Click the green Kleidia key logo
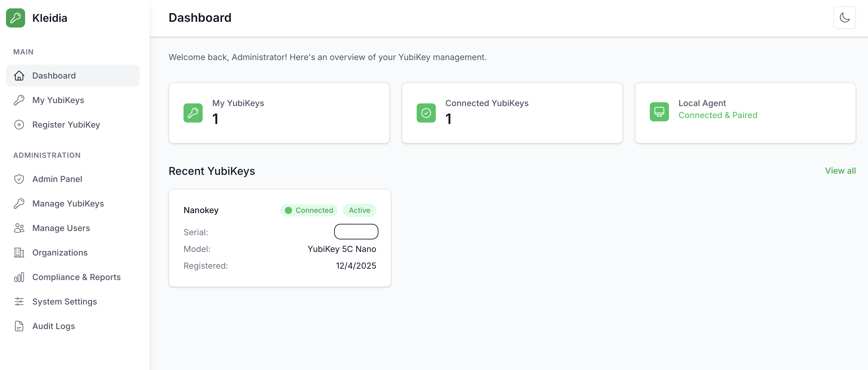This screenshot has height=370, width=868. pyautogui.click(x=16, y=18)
